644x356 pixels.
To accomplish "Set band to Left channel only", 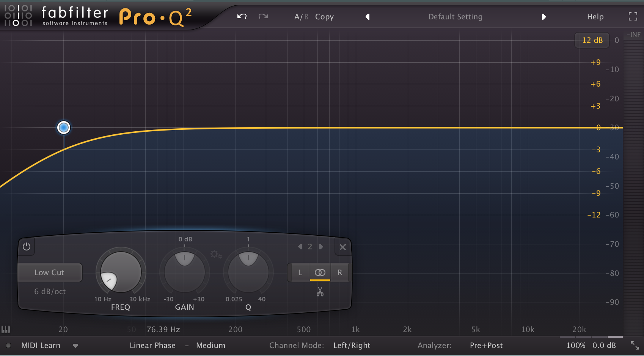I will [300, 273].
